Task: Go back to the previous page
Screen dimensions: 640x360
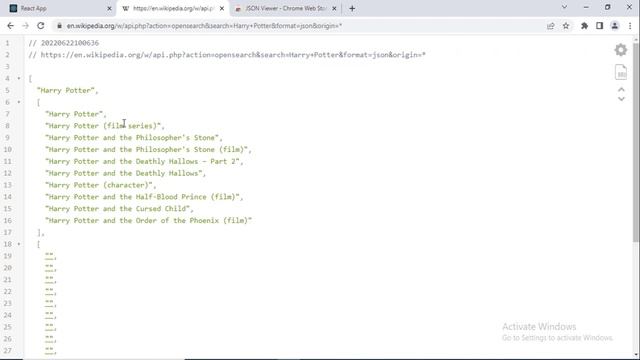Action: tap(11, 26)
